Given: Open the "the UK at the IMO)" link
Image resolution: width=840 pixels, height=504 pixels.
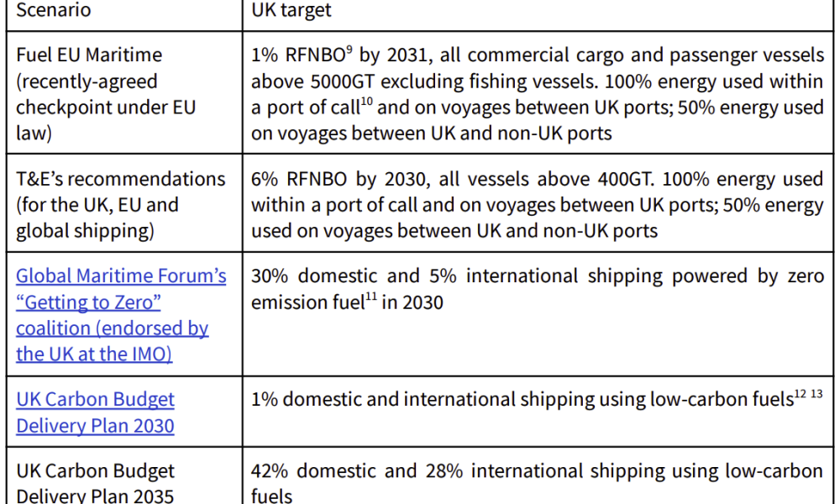Looking at the screenshot, I should [x=94, y=354].
